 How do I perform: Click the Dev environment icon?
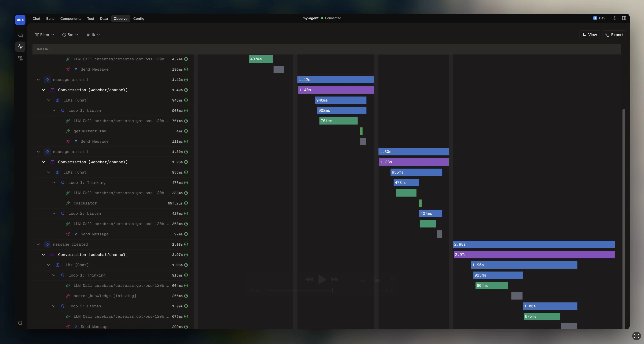click(595, 18)
